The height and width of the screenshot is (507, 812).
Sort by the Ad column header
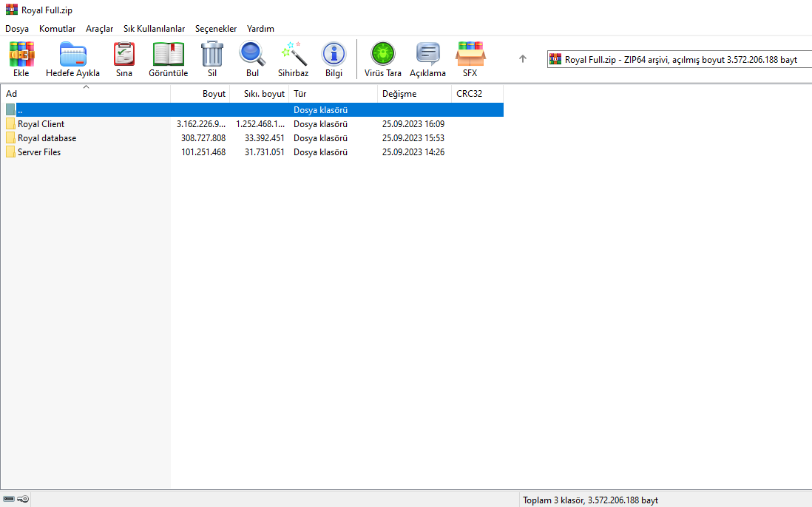(x=86, y=94)
